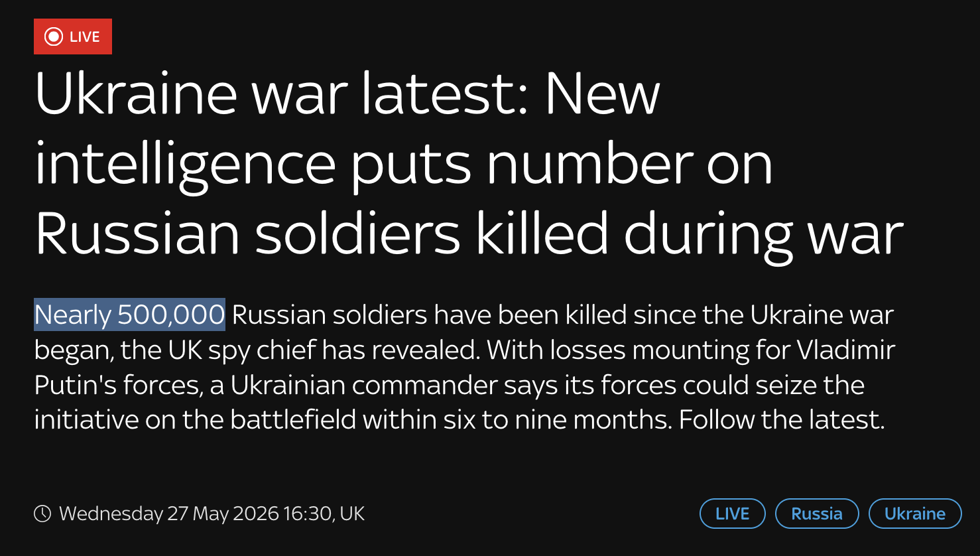Click the phrase "Putin's forces" in the summary
The width and height of the screenshot is (980, 556).
[x=119, y=385]
